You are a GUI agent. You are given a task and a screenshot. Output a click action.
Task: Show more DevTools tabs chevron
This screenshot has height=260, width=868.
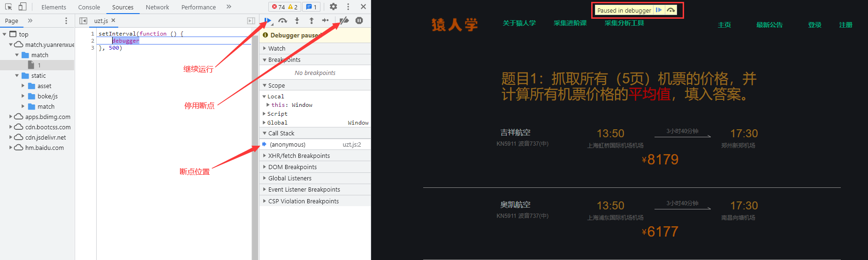pyautogui.click(x=229, y=7)
